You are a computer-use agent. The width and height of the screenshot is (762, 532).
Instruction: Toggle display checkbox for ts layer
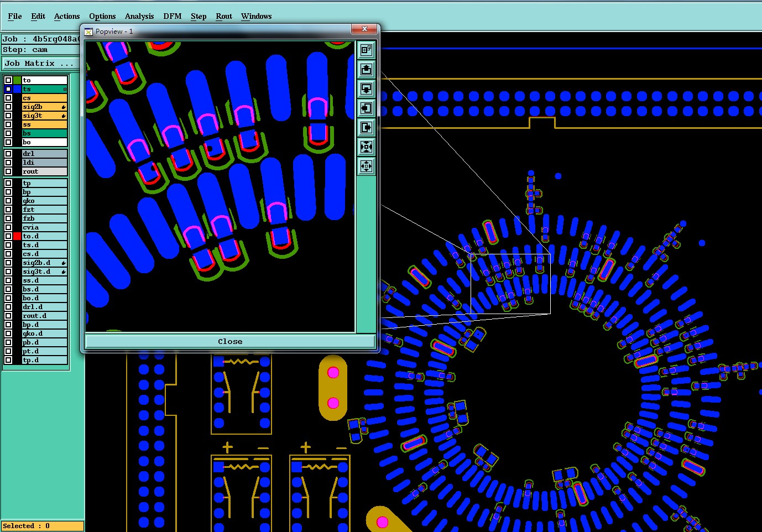pos(8,89)
